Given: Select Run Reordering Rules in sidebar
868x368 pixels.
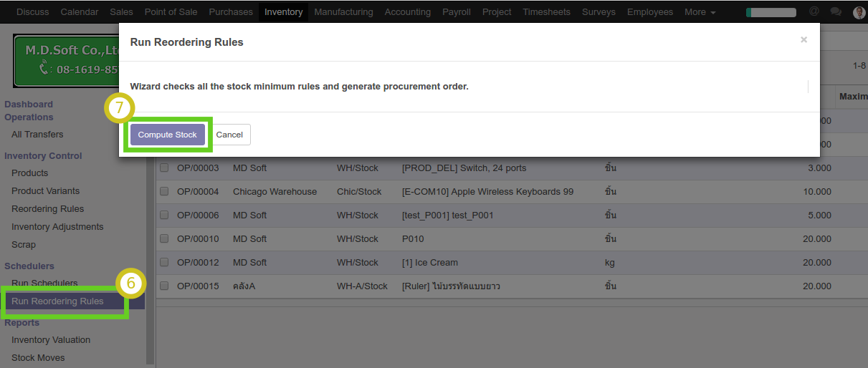Looking at the screenshot, I should pos(57,301).
